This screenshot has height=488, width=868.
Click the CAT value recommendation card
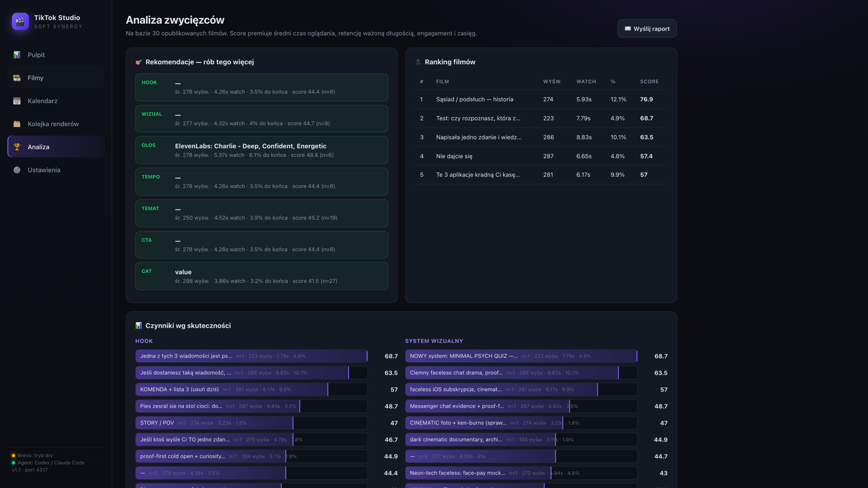click(x=261, y=276)
